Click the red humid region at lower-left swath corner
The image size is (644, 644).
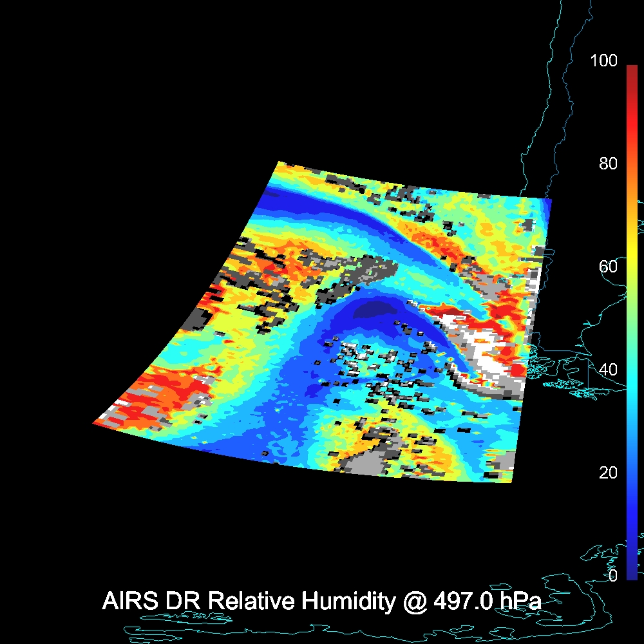161,393
